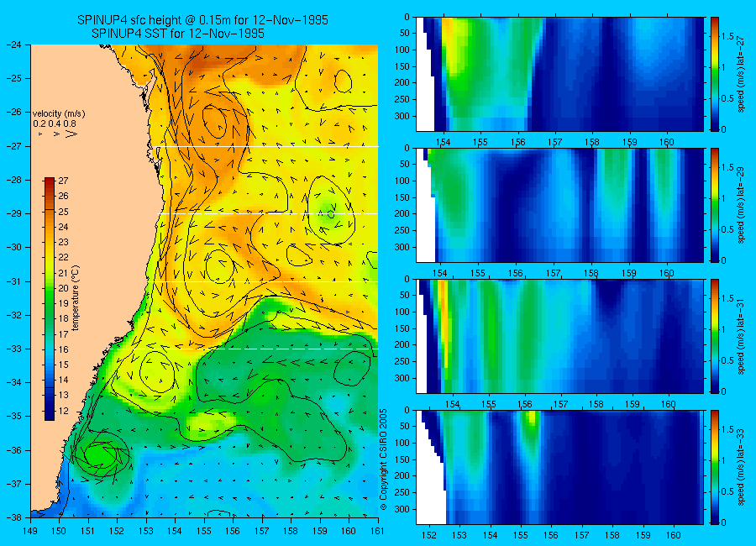Image resolution: width=756 pixels, height=546 pixels.
Task: Click the 'speed (m/s) lat=-31' label
Action: (741, 336)
